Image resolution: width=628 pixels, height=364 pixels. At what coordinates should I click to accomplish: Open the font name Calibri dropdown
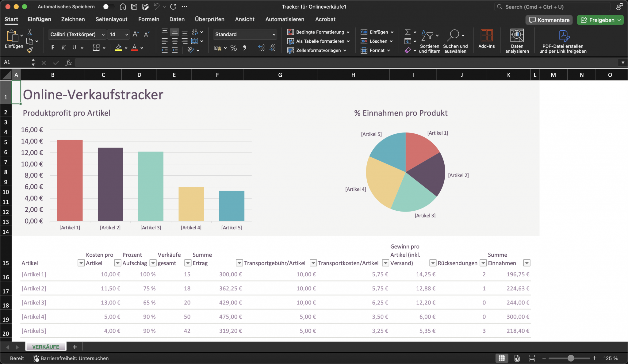click(103, 34)
